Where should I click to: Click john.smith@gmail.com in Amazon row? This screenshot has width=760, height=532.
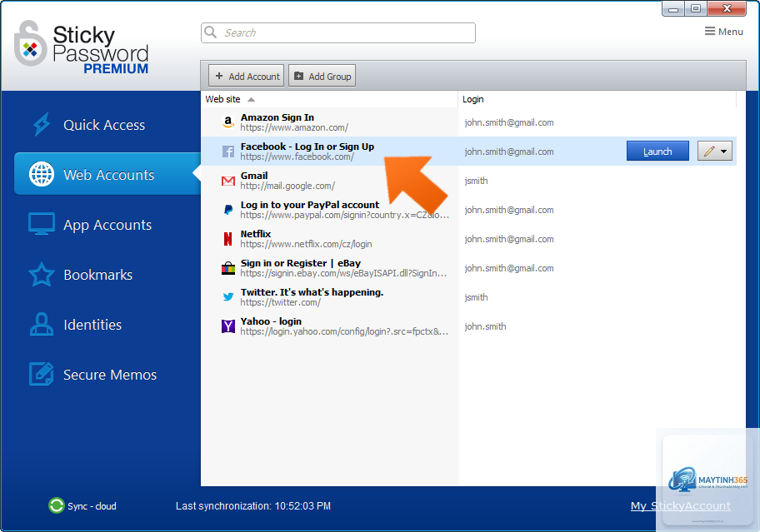509,122
